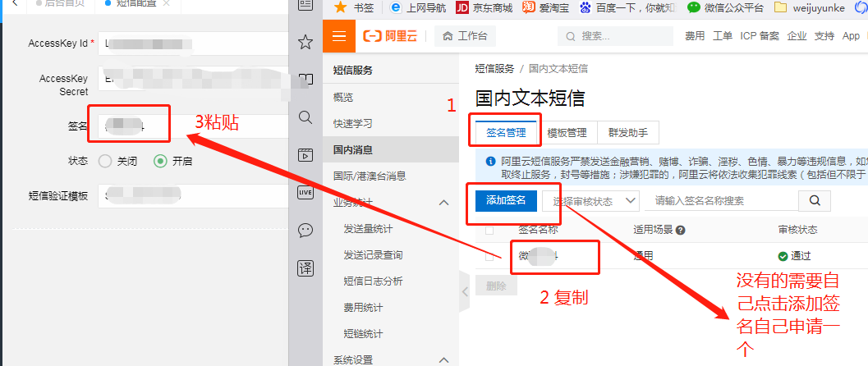Open the 工单 menu
Screen dimensions: 868x366
(x=723, y=36)
